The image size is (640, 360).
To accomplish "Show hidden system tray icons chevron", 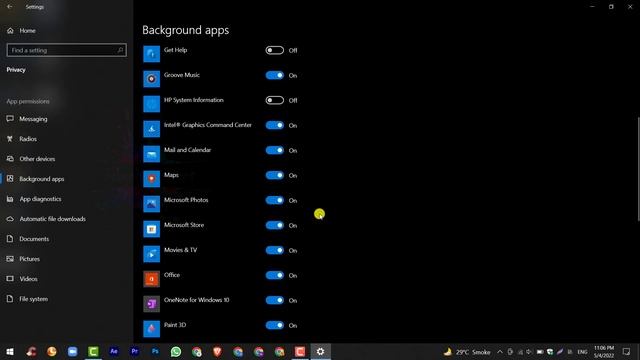I will click(500, 352).
